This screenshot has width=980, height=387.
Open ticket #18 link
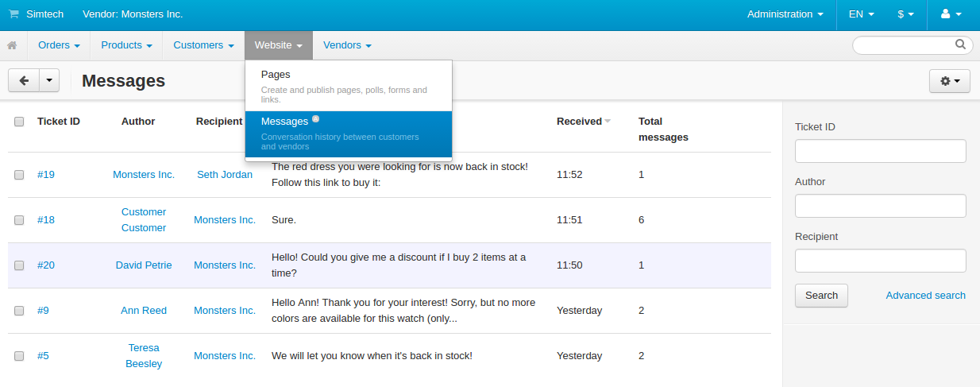pyautogui.click(x=46, y=220)
